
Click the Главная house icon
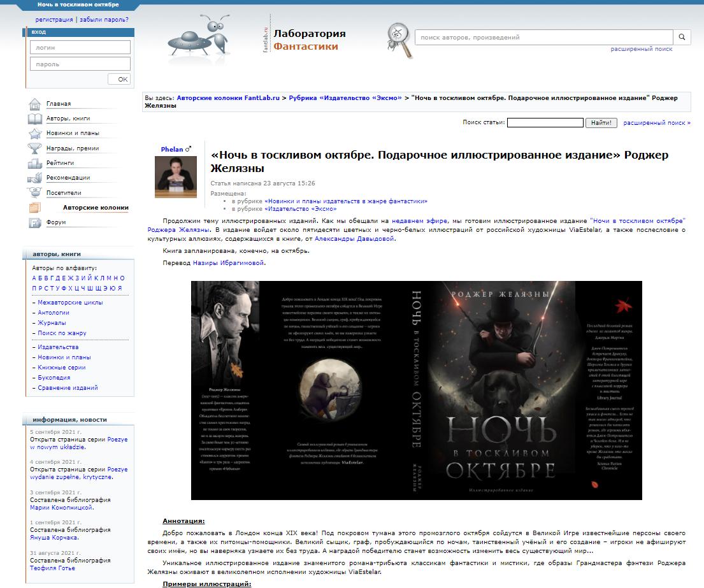[x=34, y=104]
